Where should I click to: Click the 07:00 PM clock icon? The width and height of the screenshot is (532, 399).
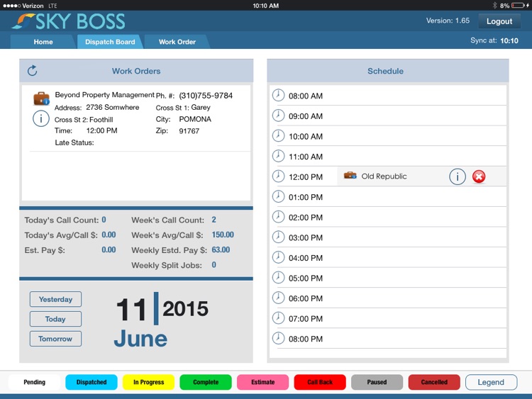pos(278,318)
